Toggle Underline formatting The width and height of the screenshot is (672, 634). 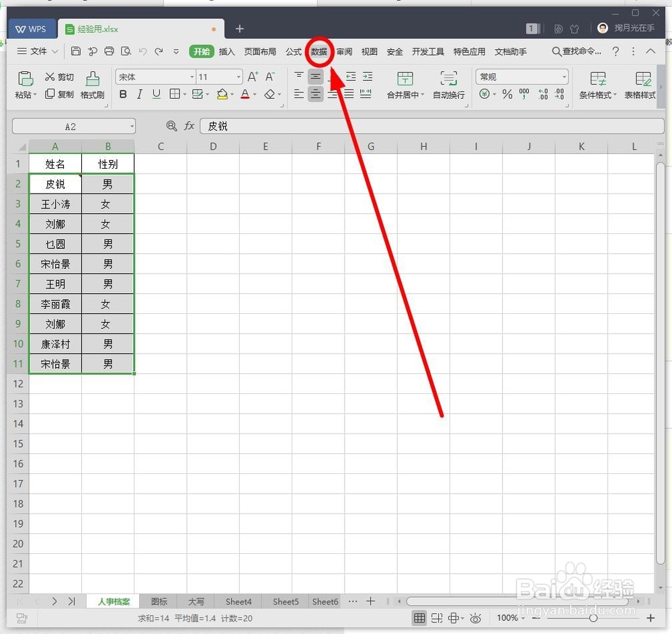tap(157, 94)
